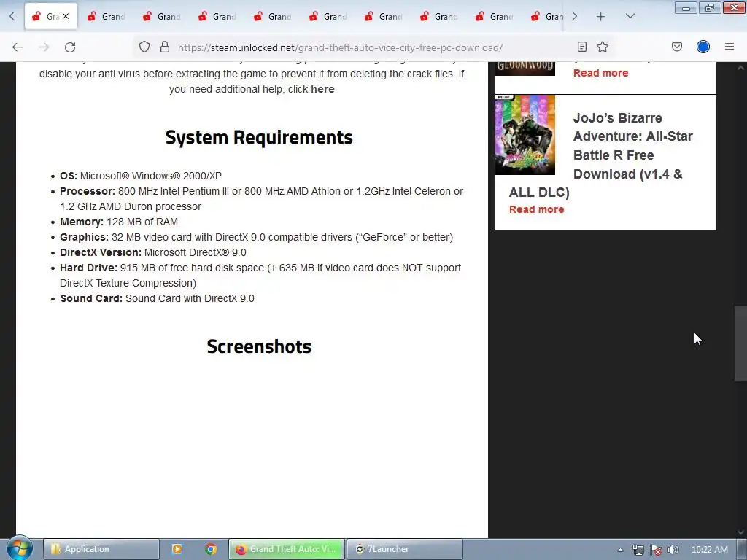Open Gloomwood Read more link
Image resolution: width=747 pixels, height=560 pixels.
click(x=601, y=73)
